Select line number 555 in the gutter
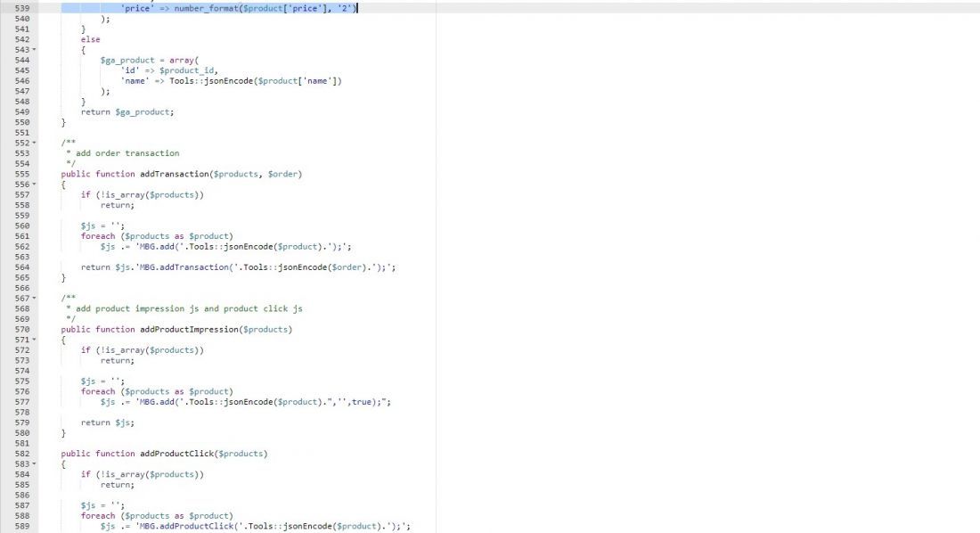This screenshot has width=980, height=533. pyautogui.click(x=22, y=174)
